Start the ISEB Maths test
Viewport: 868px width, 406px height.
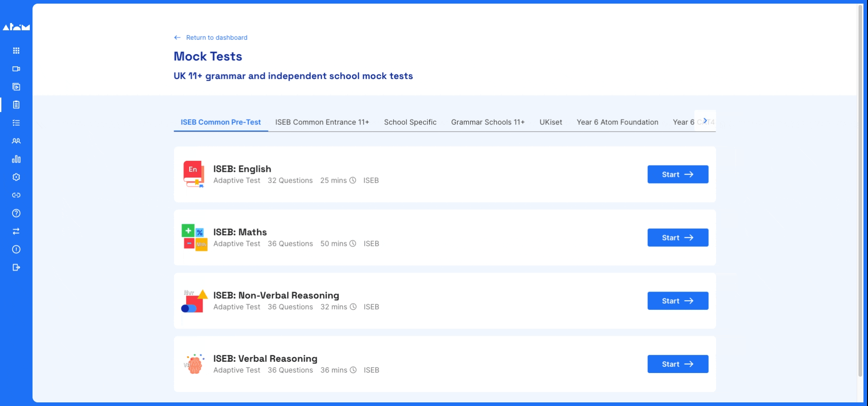[x=678, y=238]
